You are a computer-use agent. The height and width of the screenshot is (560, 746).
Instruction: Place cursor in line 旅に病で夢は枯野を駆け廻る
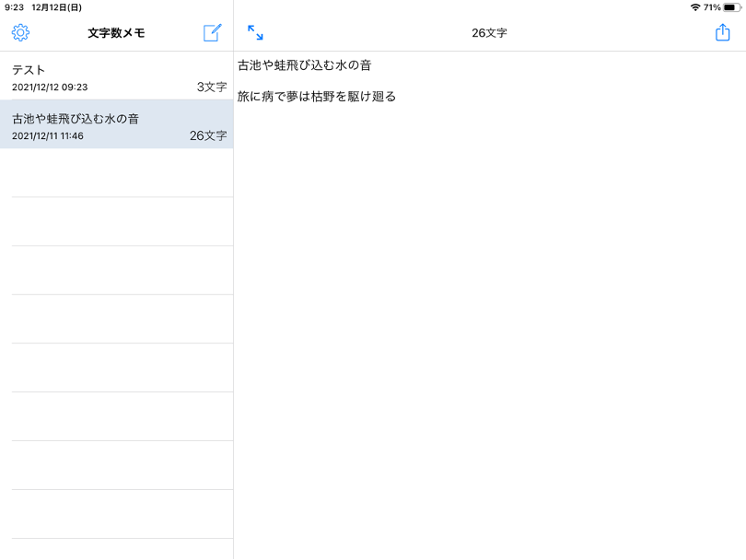coord(317,96)
